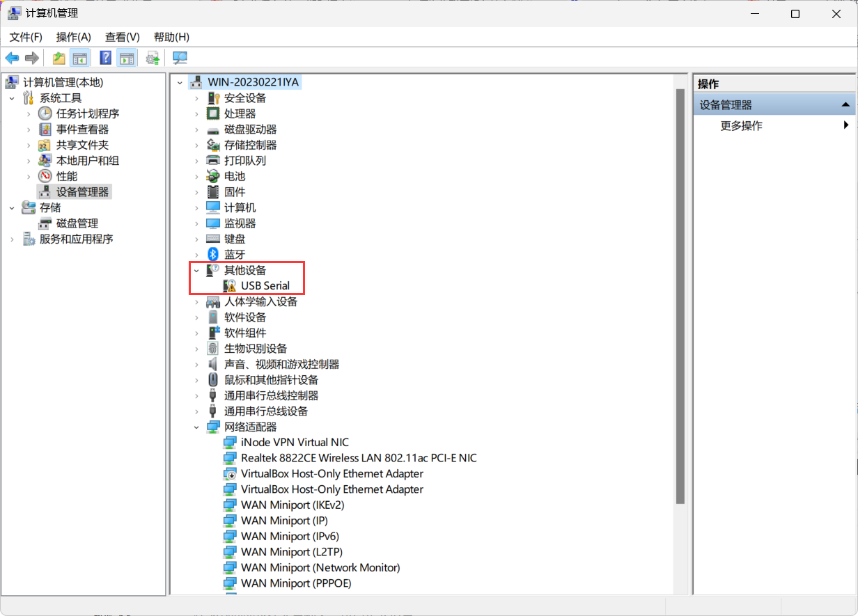
Task: Click the 磁盘管理 drive icon
Action: [45, 223]
